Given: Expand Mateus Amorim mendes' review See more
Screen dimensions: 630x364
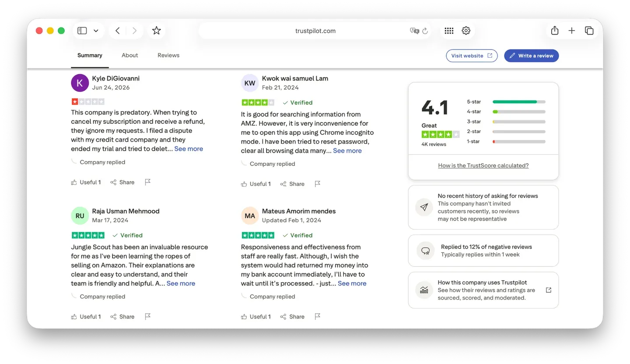Looking at the screenshot, I should tap(352, 283).
